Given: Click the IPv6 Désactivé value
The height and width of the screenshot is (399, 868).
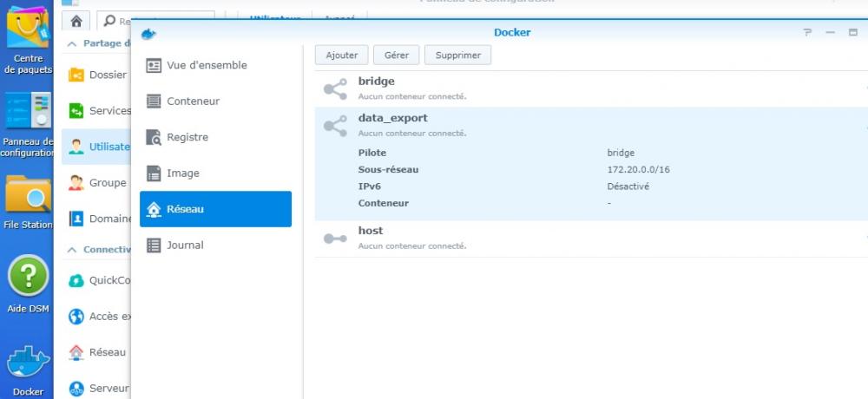Looking at the screenshot, I should 628,186.
